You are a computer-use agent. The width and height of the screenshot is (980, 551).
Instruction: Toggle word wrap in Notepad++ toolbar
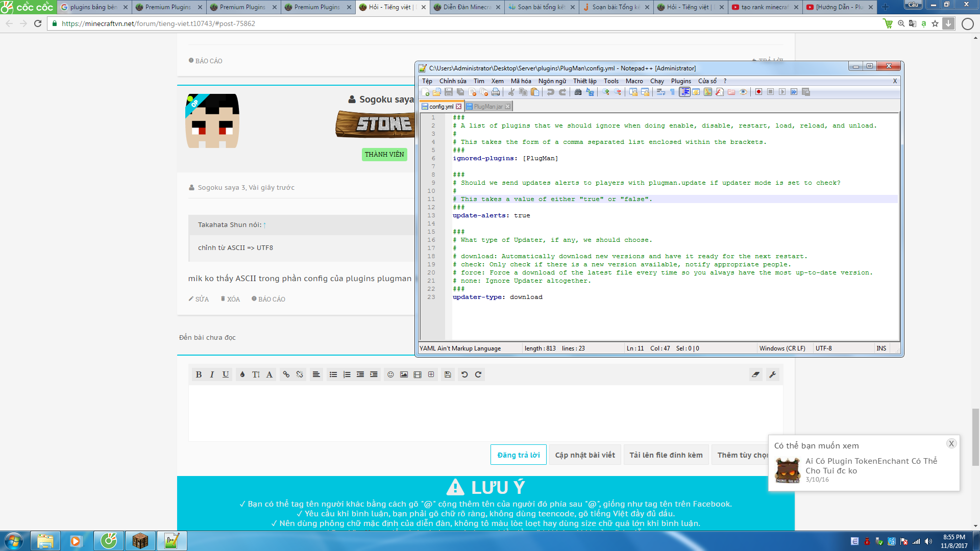pos(660,92)
